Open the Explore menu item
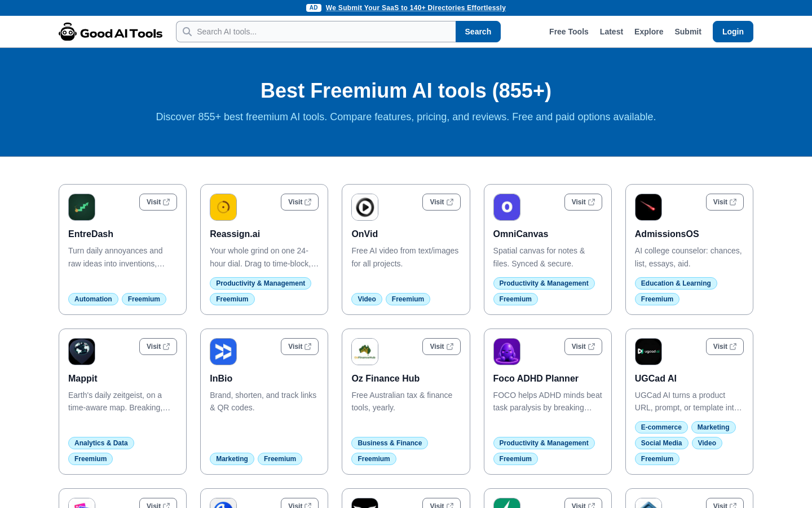Screen dimensions: 812x508 point(648,32)
